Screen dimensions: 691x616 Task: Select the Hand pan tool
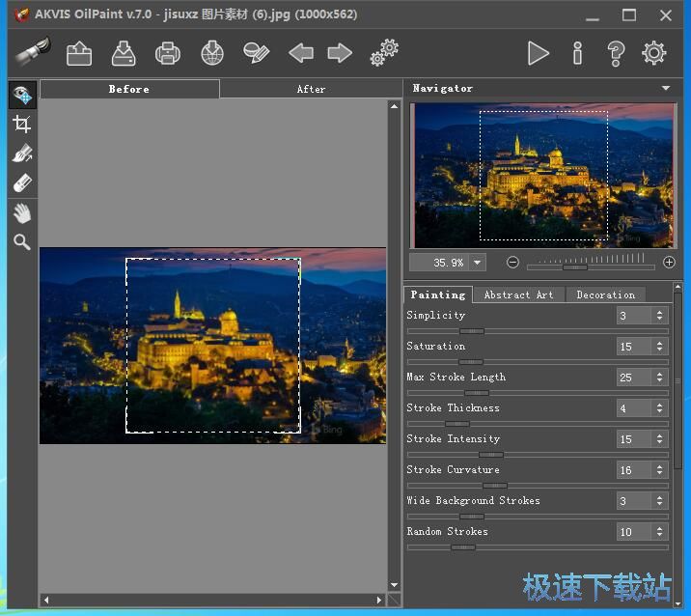21,212
